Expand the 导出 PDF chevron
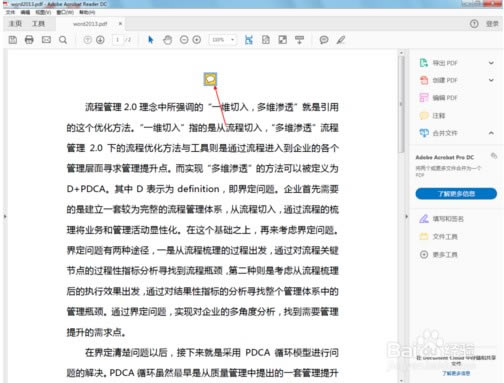This screenshot has height=383, width=504. 491,63
